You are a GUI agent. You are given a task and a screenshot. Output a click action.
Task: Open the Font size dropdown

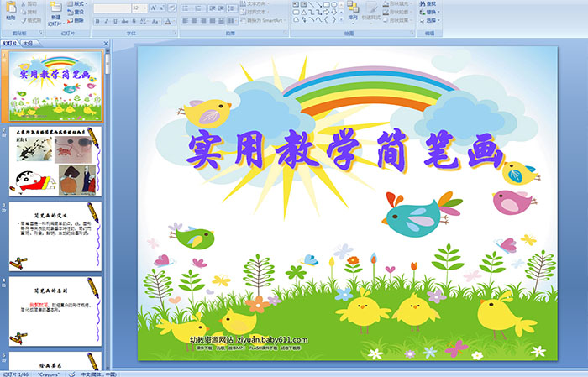click(x=139, y=8)
